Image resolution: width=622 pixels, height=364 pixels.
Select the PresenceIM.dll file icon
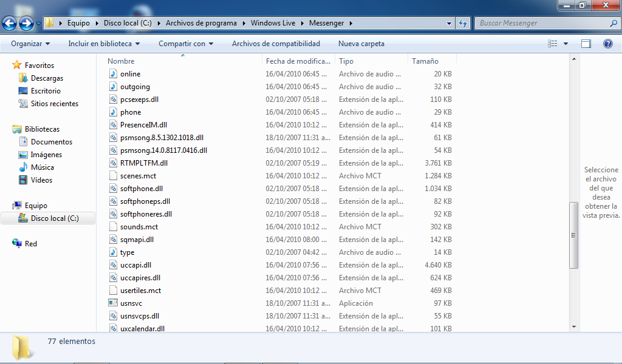pos(113,125)
